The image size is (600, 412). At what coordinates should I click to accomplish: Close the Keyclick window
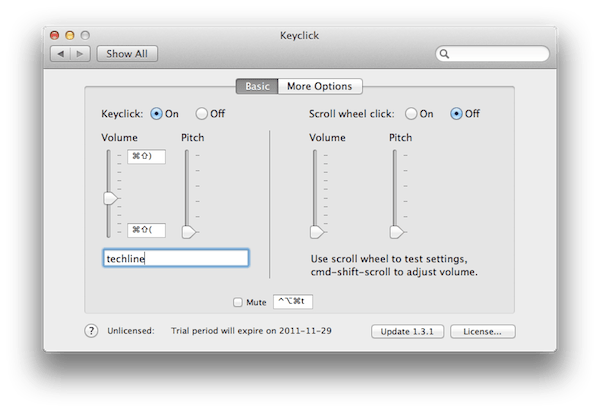tap(55, 36)
